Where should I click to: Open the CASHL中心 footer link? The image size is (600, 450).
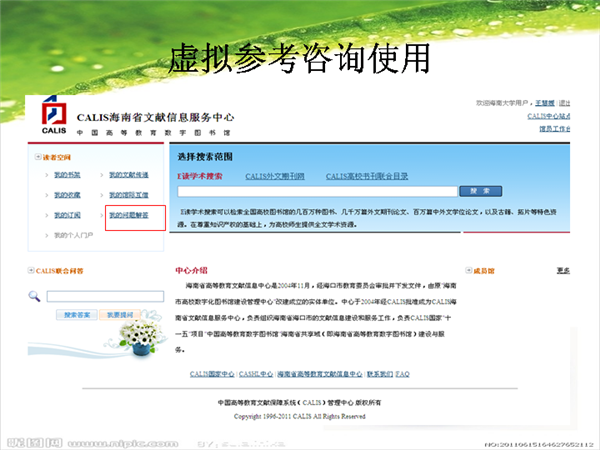click(x=256, y=374)
